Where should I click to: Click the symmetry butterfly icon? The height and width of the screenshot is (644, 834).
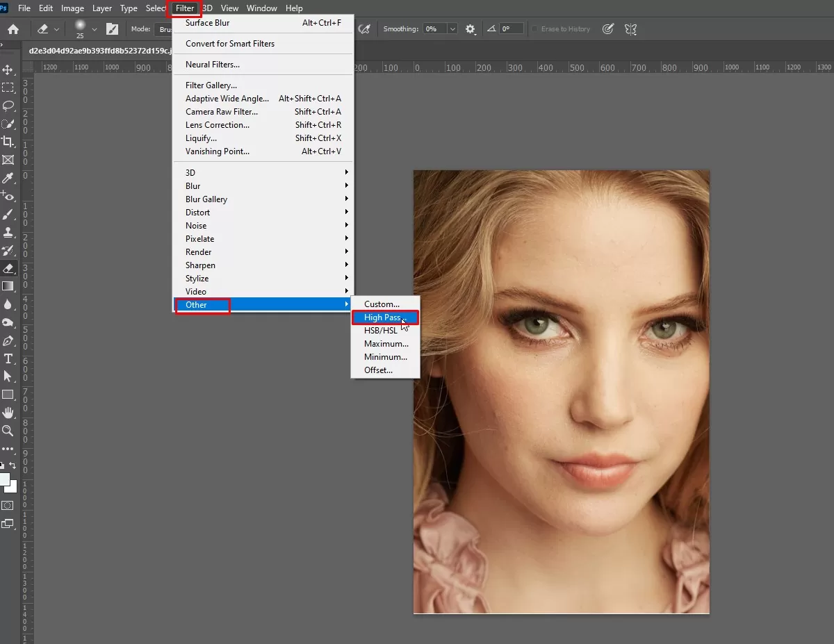click(x=631, y=29)
